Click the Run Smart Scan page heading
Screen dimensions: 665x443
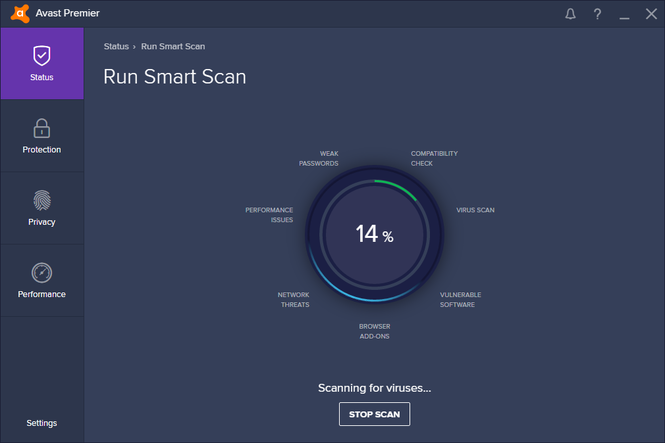point(175,77)
